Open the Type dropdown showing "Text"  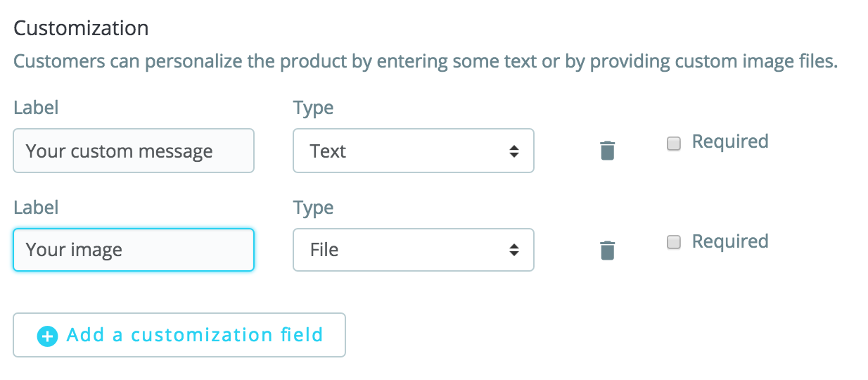[413, 151]
